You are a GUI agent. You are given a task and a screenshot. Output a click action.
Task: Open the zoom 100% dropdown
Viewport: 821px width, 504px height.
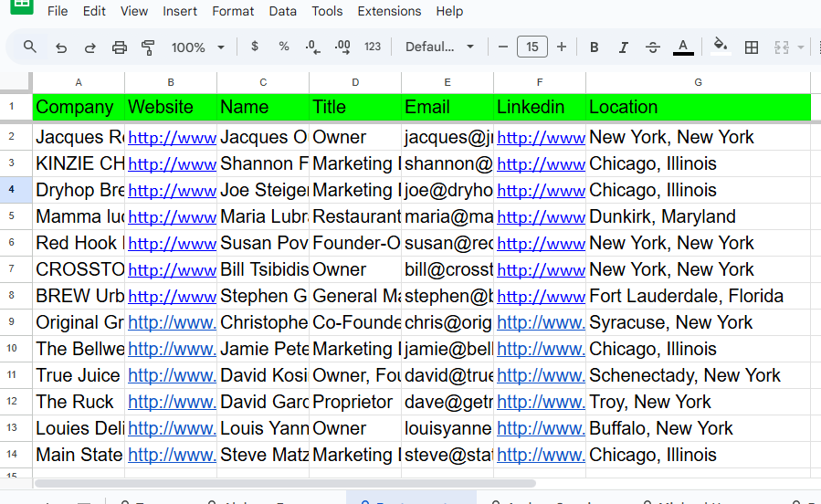[198, 47]
